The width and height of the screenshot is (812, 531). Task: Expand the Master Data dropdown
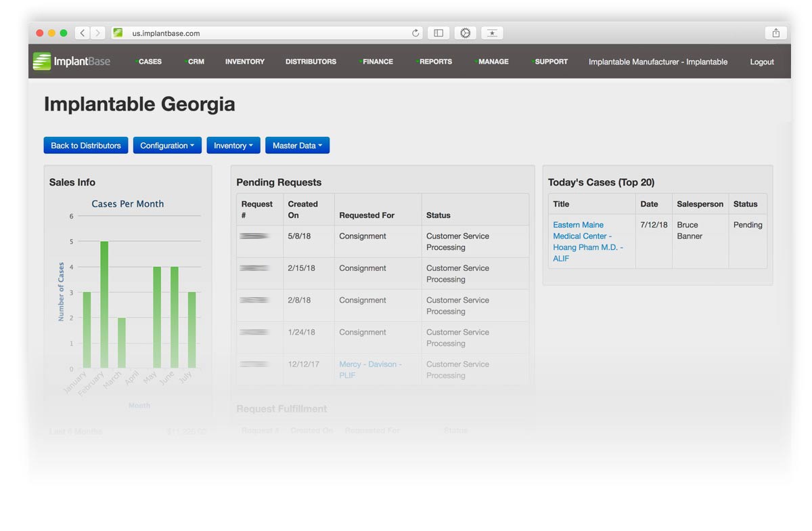point(297,146)
